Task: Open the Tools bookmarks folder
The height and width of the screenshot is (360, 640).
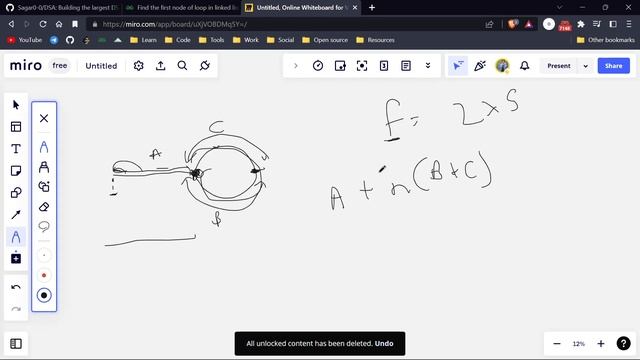Action: pos(211,40)
